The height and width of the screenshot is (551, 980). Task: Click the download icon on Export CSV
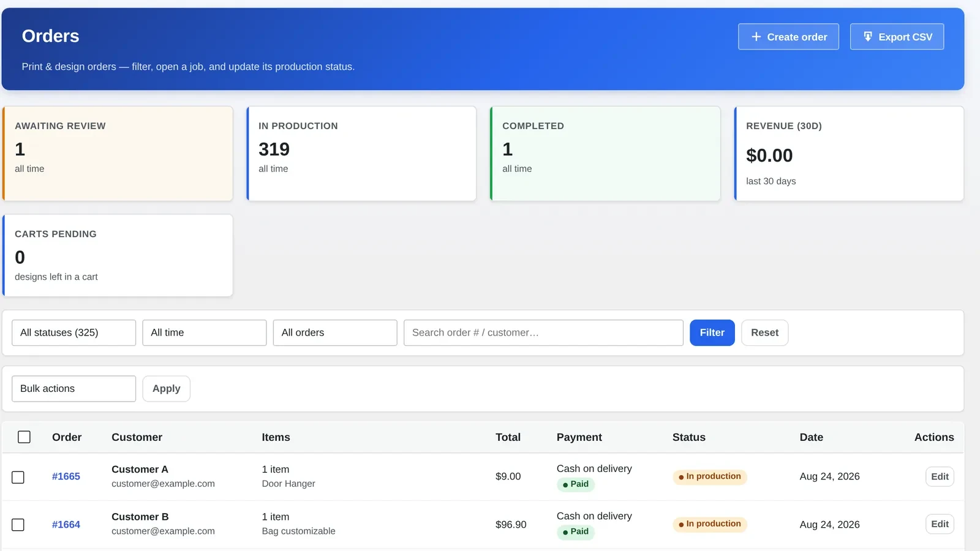(868, 37)
